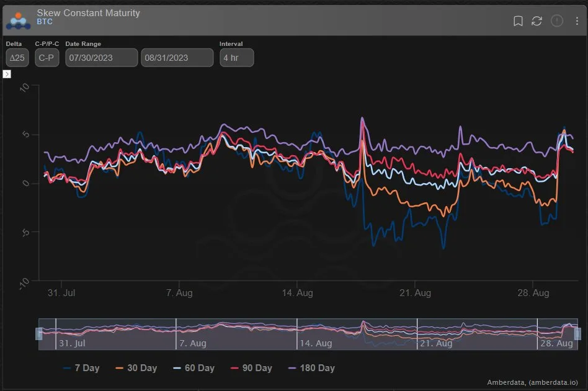Click the Amberdata logo icon
The height and width of the screenshot is (391, 588).
18,21
